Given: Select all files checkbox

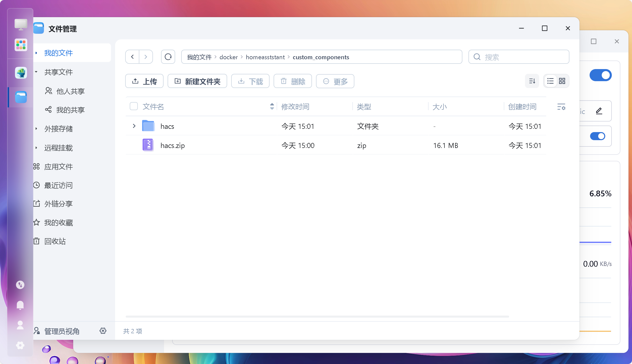Looking at the screenshot, I should coord(134,106).
